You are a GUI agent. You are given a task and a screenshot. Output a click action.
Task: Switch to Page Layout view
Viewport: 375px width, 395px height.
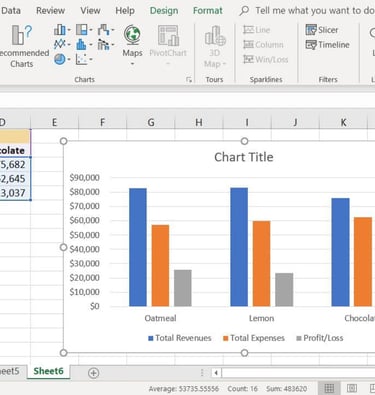point(352,388)
